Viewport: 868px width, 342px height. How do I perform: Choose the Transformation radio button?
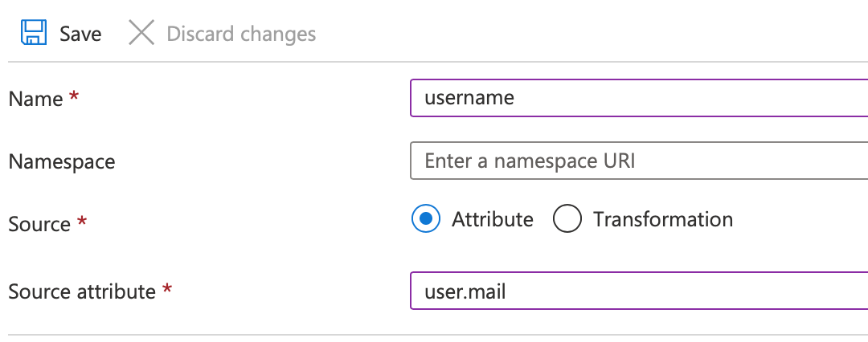point(567,219)
